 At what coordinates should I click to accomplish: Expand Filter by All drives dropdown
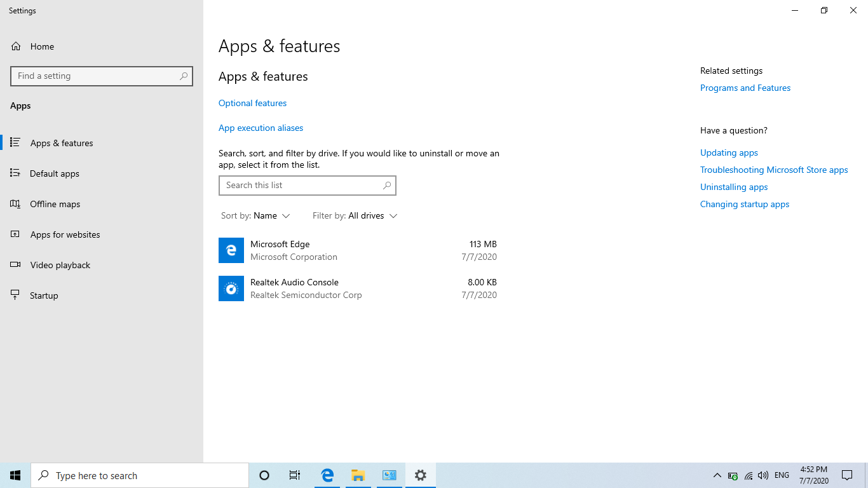tap(355, 216)
